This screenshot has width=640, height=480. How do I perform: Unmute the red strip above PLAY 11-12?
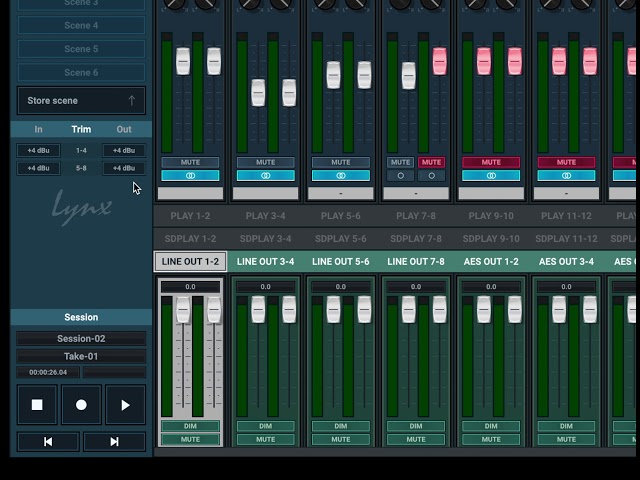566,162
